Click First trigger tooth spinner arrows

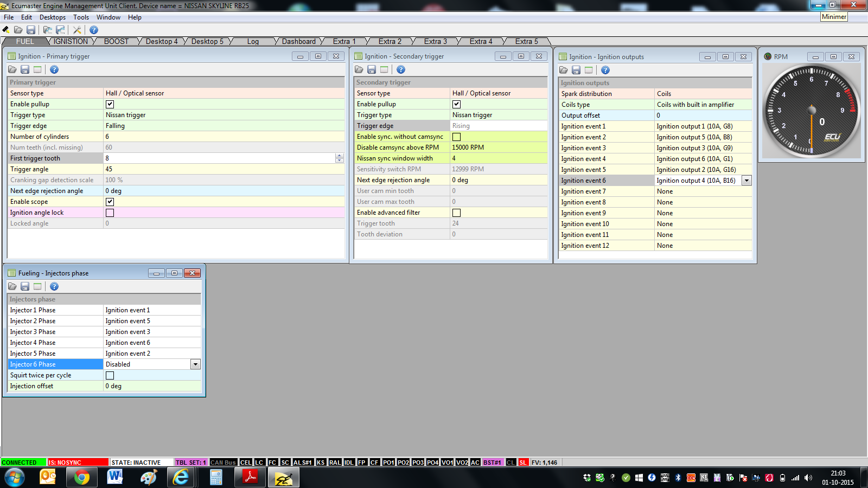pyautogui.click(x=339, y=158)
